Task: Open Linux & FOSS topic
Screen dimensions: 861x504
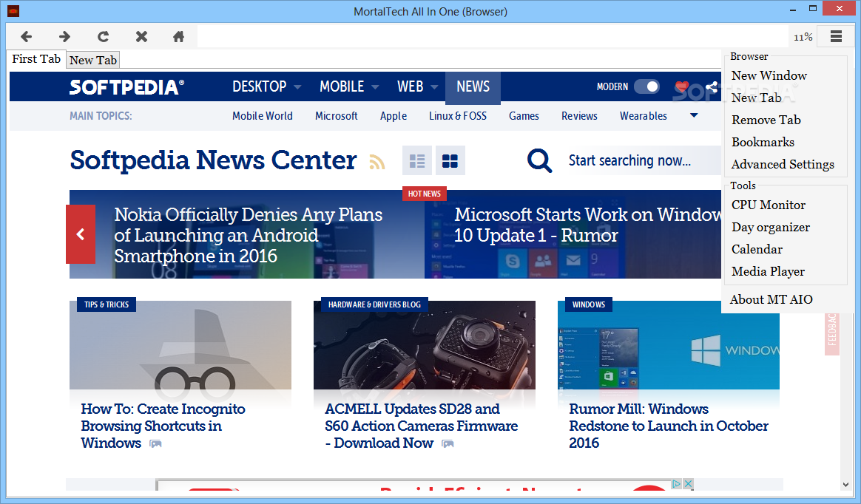Action: 457,116
